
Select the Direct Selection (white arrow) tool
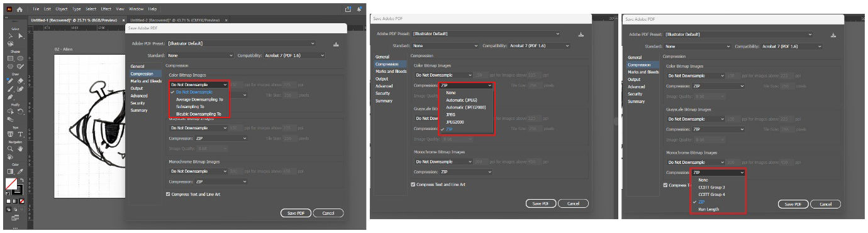pyautogui.click(x=20, y=36)
